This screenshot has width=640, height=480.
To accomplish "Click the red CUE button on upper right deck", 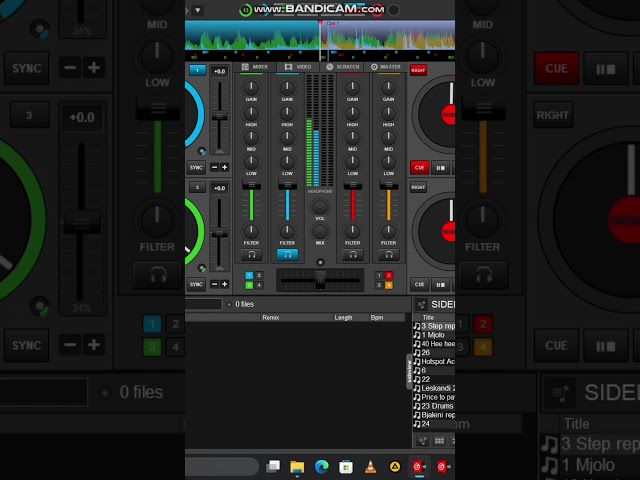I will pyautogui.click(x=420, y=168).
